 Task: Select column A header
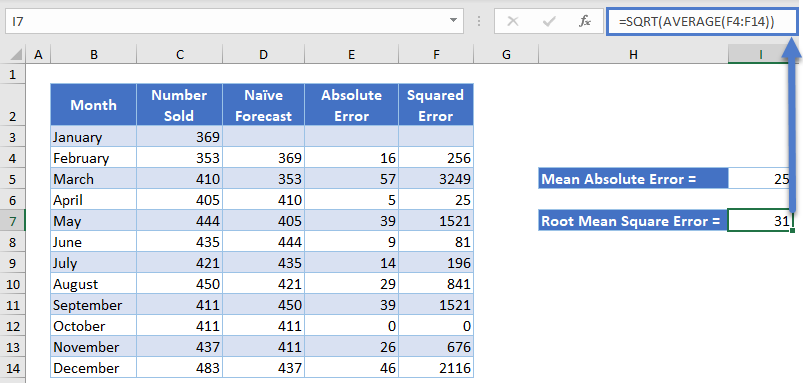(x=38, y=55)
